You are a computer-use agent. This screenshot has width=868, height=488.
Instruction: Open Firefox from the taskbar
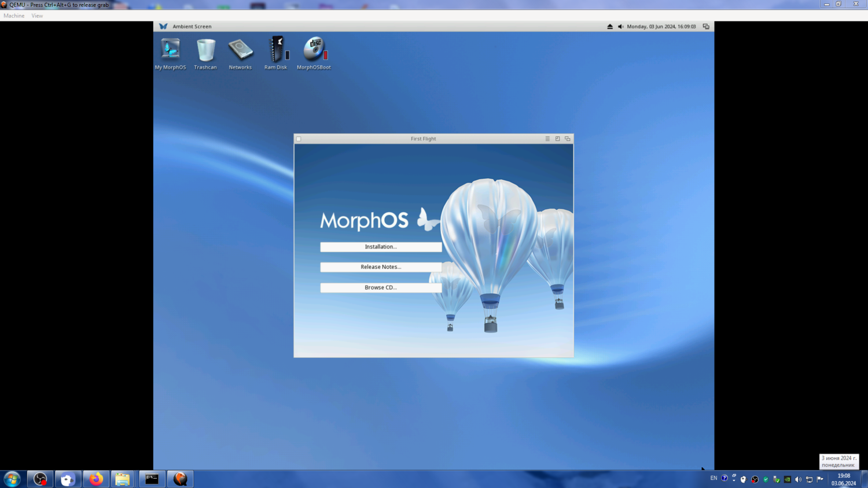coord(96,479)
